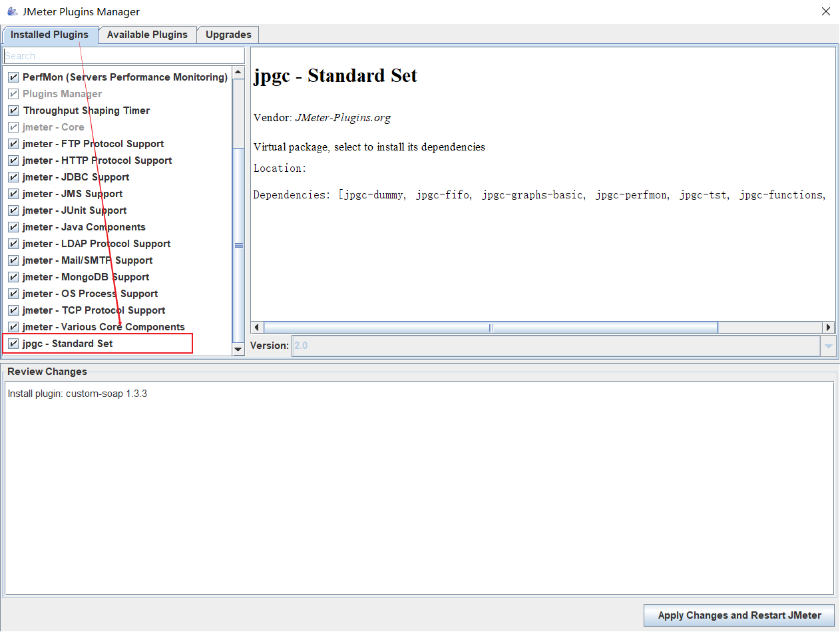The image size is (840, 632).
Task: Select jmeter - Various Core Components label
Action: tap(104, 327)
